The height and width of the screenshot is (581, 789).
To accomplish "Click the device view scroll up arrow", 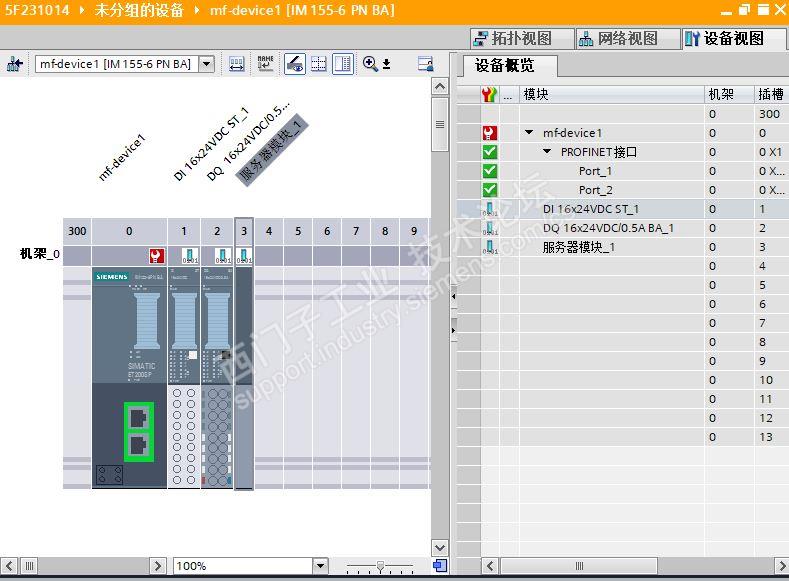I will point(440,87).
